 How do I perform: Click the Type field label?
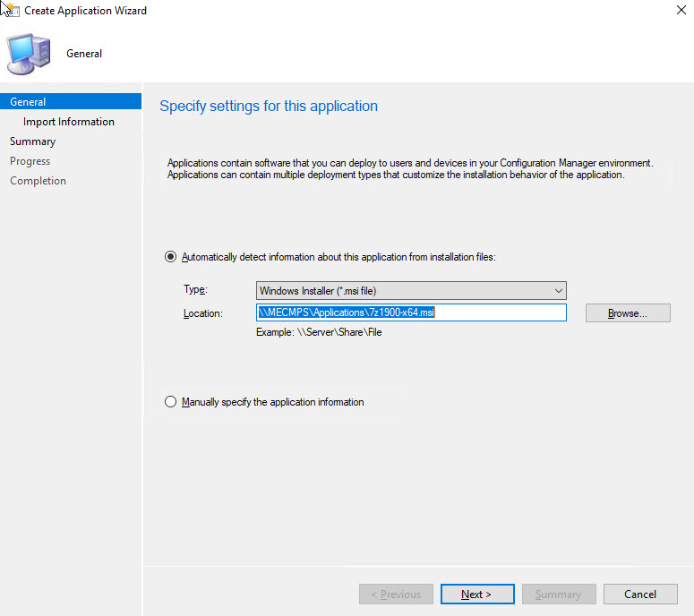pos(194,290)
